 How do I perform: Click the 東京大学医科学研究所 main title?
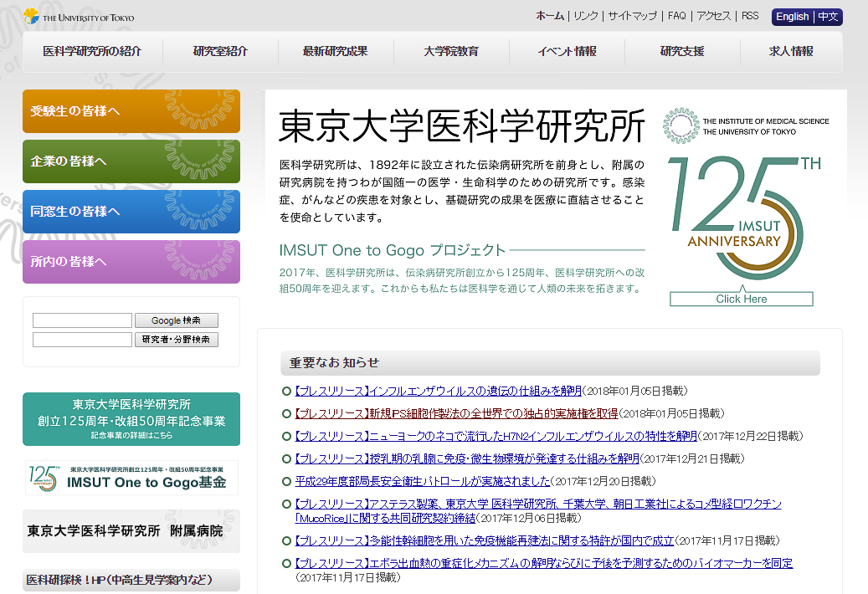(462, 126)
